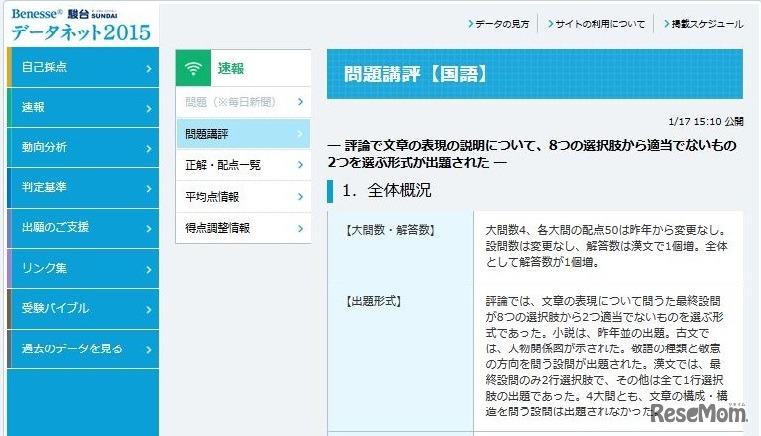Click the chevron arrow beside 判定基準
The width and height of the screenshot is (761, 436).
149,189
